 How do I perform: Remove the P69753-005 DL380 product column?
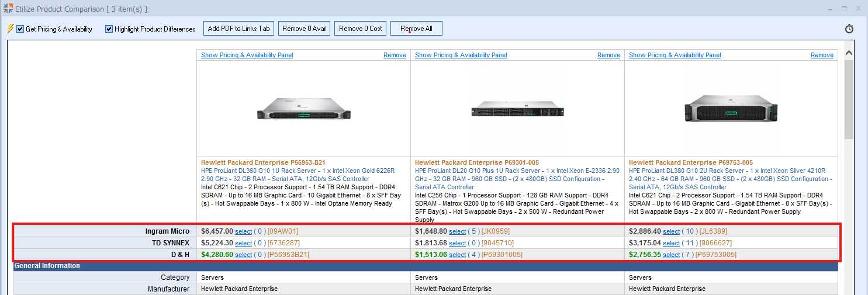[822, 55]
